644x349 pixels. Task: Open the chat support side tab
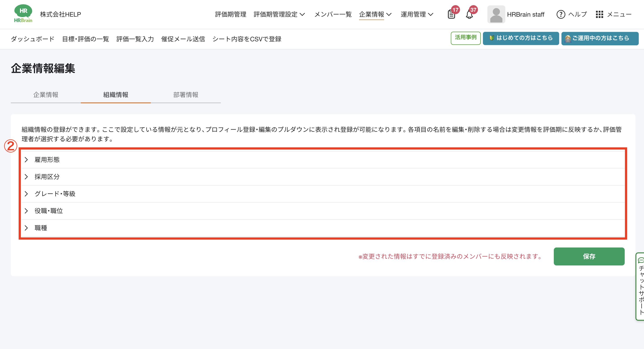coord(640,287)
